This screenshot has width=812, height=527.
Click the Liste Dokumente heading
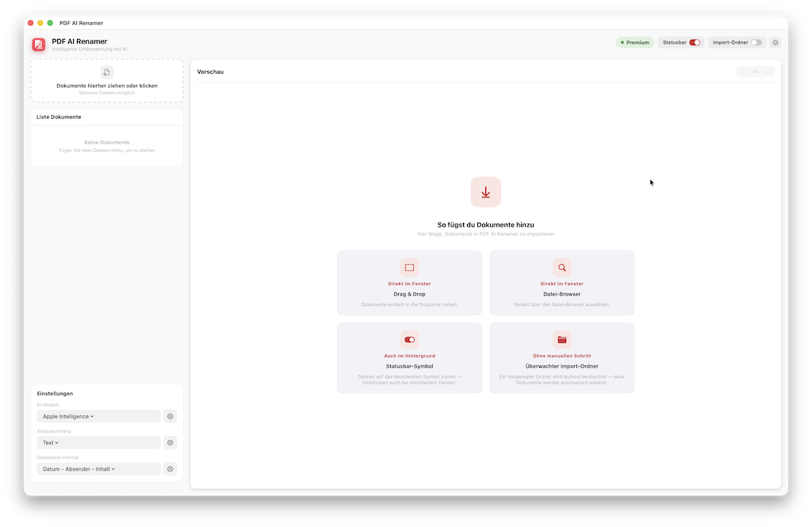point(59,117)
